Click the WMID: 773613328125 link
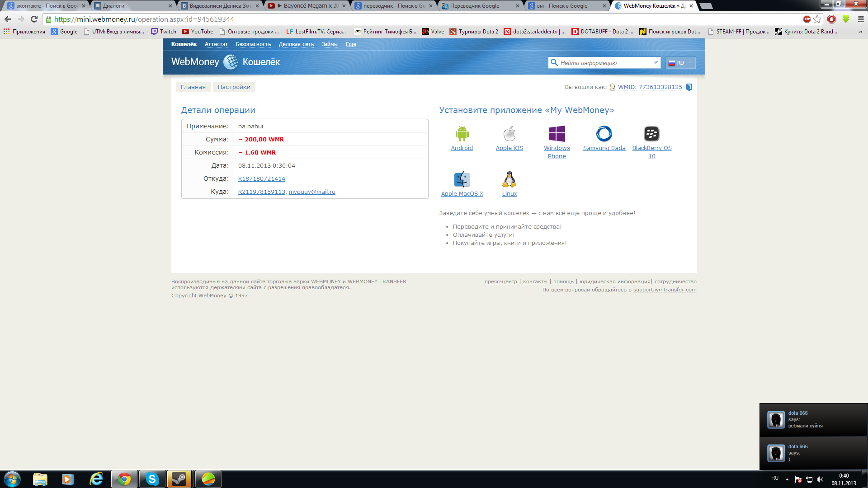The image size is (868, 488). click(x=650, y=87)
